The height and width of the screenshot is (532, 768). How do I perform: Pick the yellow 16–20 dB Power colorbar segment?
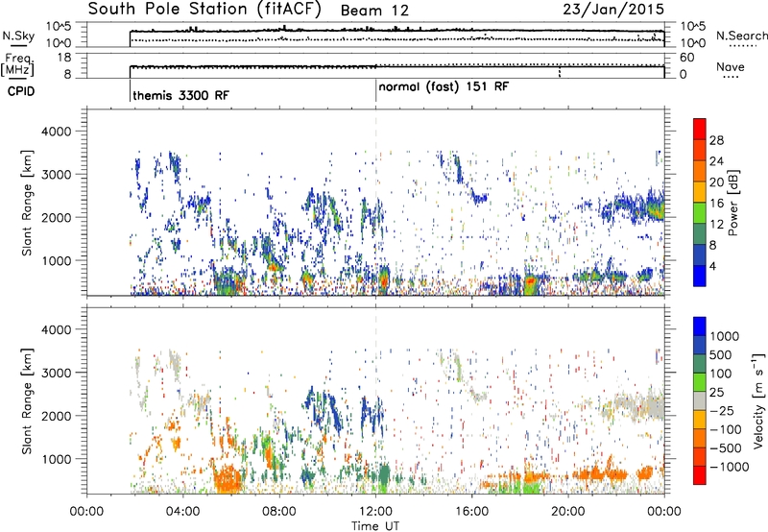pyautogui.click(x=700, y=192)
